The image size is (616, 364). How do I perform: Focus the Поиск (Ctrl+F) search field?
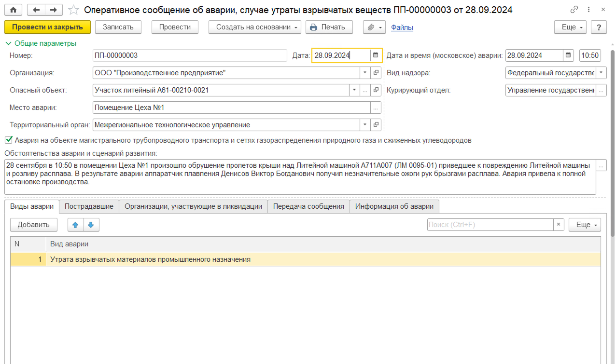490,225
